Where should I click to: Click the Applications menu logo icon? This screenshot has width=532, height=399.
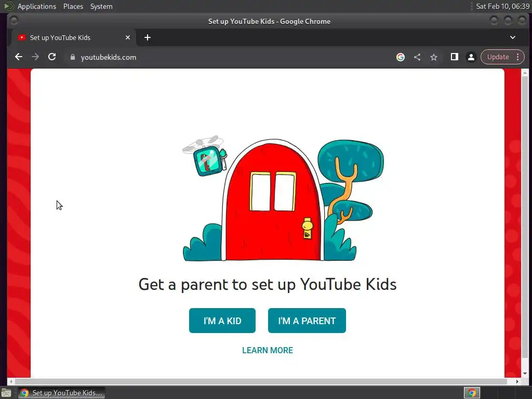point(8,6)
